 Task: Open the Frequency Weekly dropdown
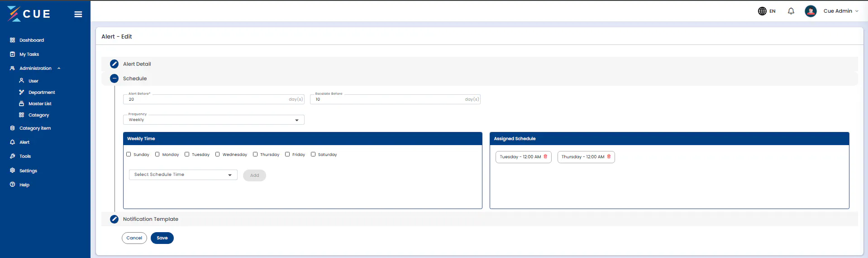(x=214, y=120)
